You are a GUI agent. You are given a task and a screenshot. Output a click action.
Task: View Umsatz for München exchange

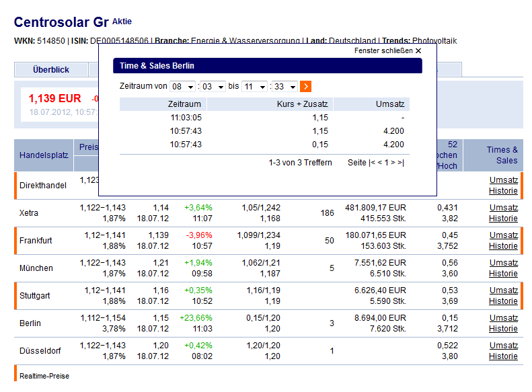click(x=503, y=263)
